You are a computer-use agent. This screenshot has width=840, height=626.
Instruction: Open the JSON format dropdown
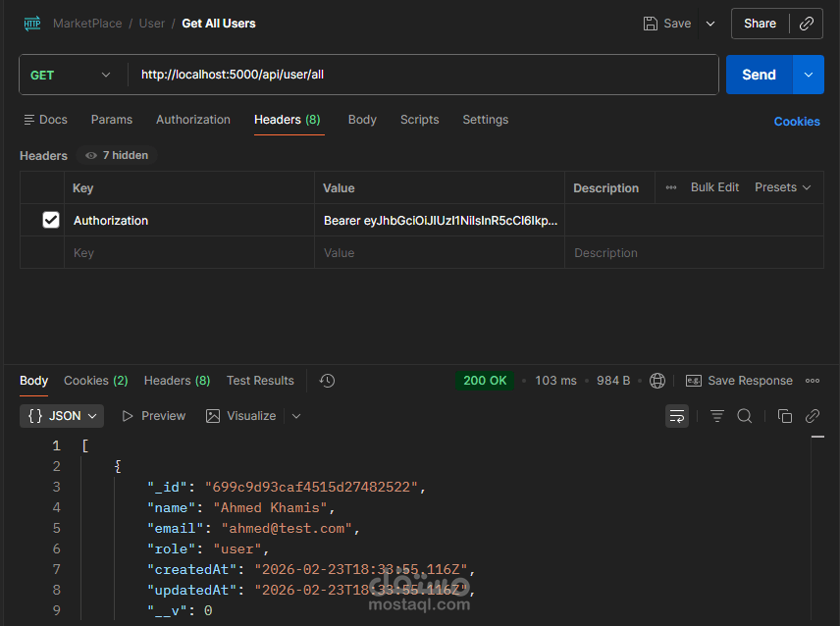pos(62,416)
